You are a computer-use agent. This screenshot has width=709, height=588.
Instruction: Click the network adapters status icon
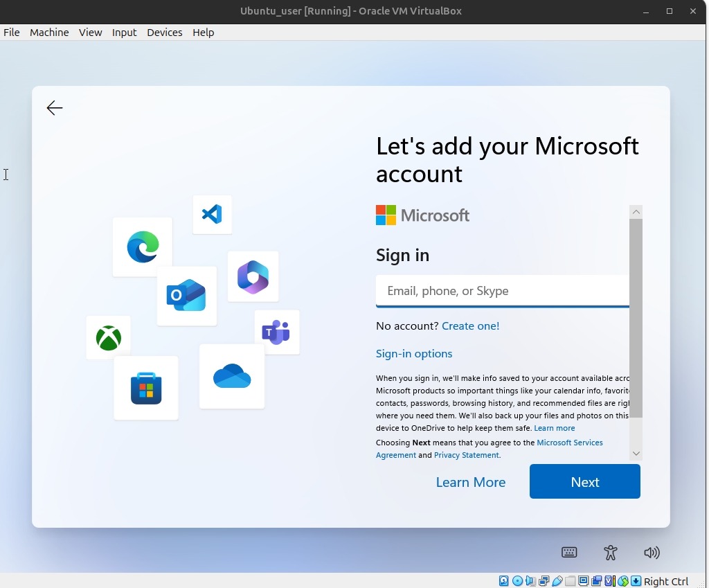[x=544, y=581]
